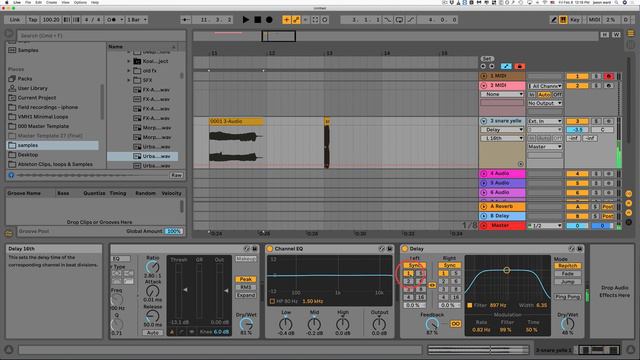Screen dimensions: 640x360
Task: Open the L 16th parameter chooser dropdown
Action: click(x=502, y=138)
